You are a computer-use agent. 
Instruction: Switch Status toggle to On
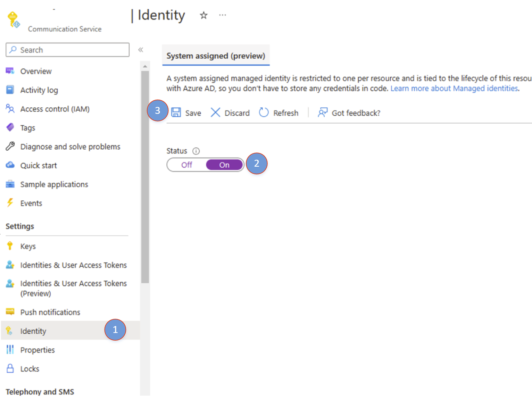pos(224,165)
